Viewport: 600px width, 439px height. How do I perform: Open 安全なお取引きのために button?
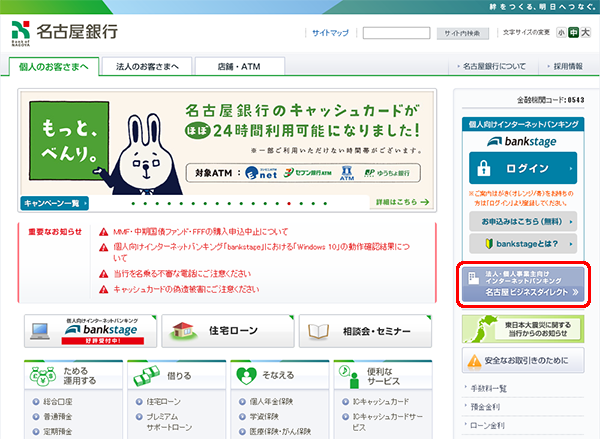(523, 360)
